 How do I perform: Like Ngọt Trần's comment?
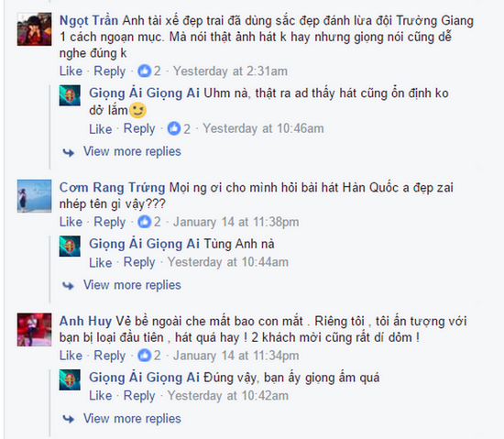pyautogui.click(x=71, y=71)
